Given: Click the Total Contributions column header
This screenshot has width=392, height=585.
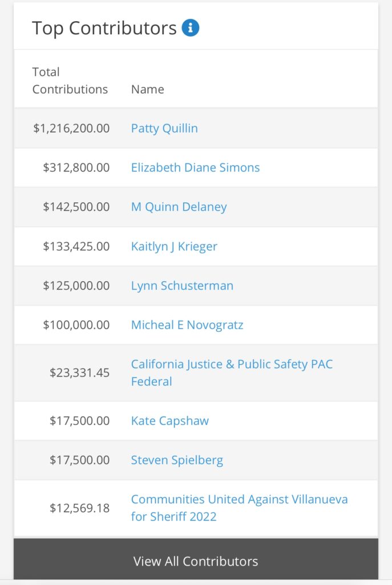Looking at the screenshot, I should click(70, 81).
